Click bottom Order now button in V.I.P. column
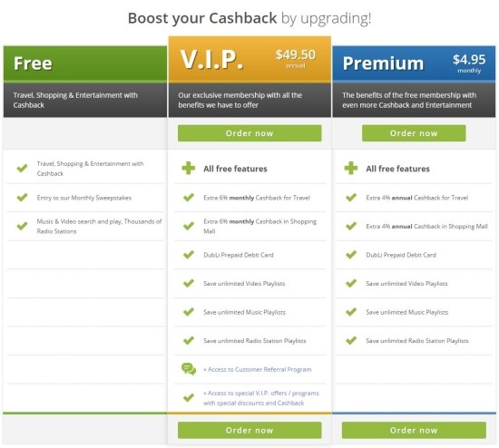Image resolution: width=499 pixels, height=448 pixels. click(x=249, y=430)
